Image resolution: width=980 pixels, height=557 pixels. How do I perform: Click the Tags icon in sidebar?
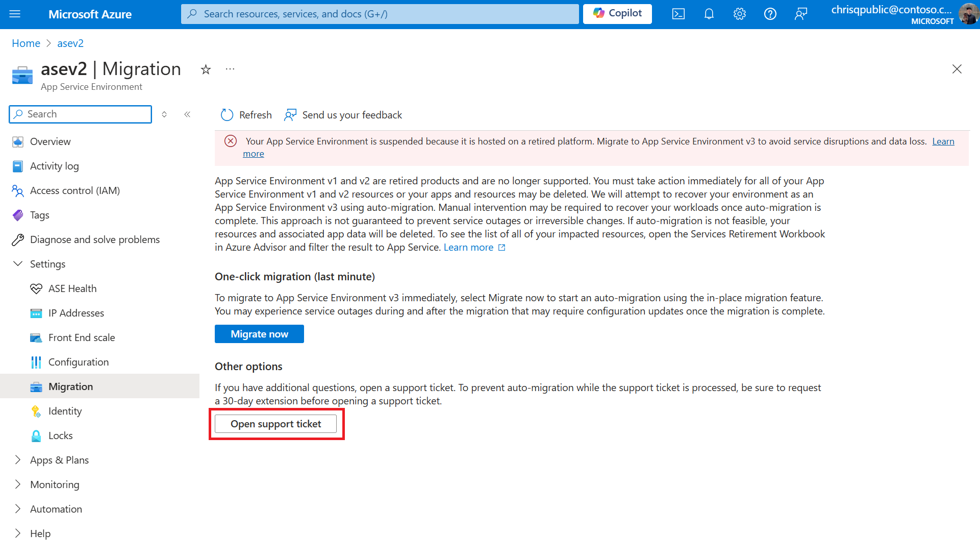17,214
